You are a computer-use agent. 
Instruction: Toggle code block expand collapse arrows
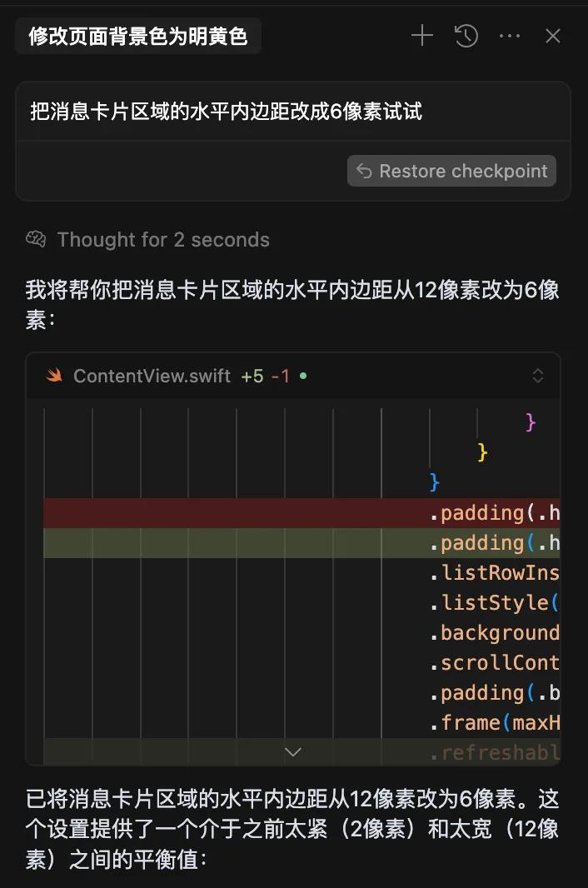pyautogui.click(x=537, y=376)
